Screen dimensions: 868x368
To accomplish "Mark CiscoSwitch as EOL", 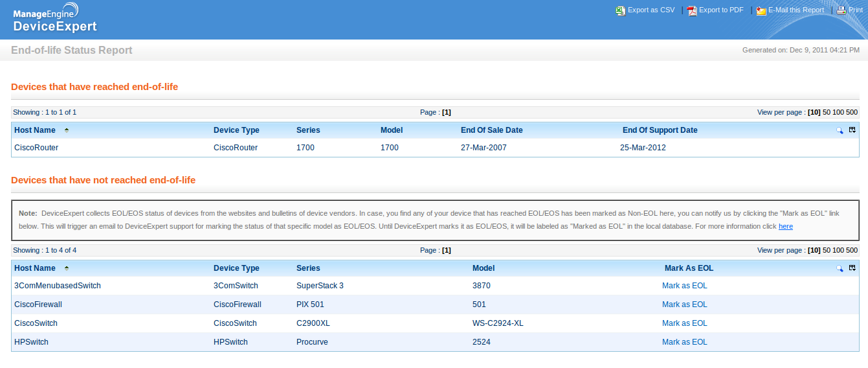I will click(x=685, y=323).
